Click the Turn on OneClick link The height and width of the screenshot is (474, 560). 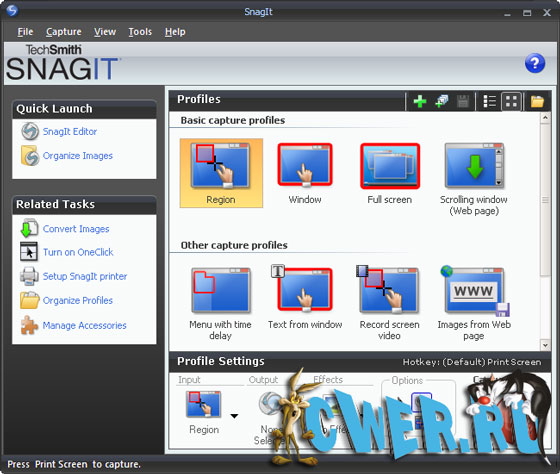pos(78,252)
